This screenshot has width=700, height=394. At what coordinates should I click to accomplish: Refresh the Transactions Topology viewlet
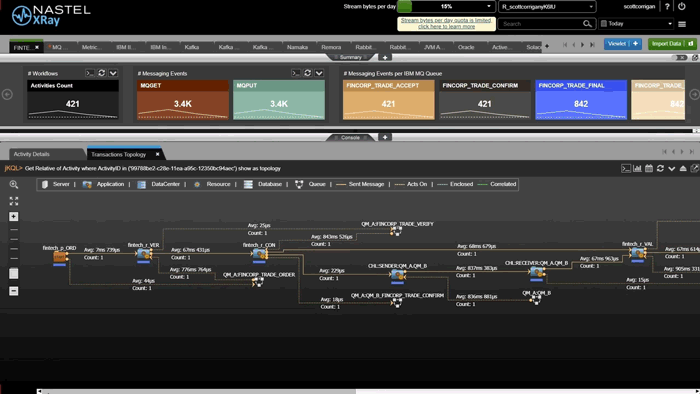pyautogui.click(x=660, y=169)
